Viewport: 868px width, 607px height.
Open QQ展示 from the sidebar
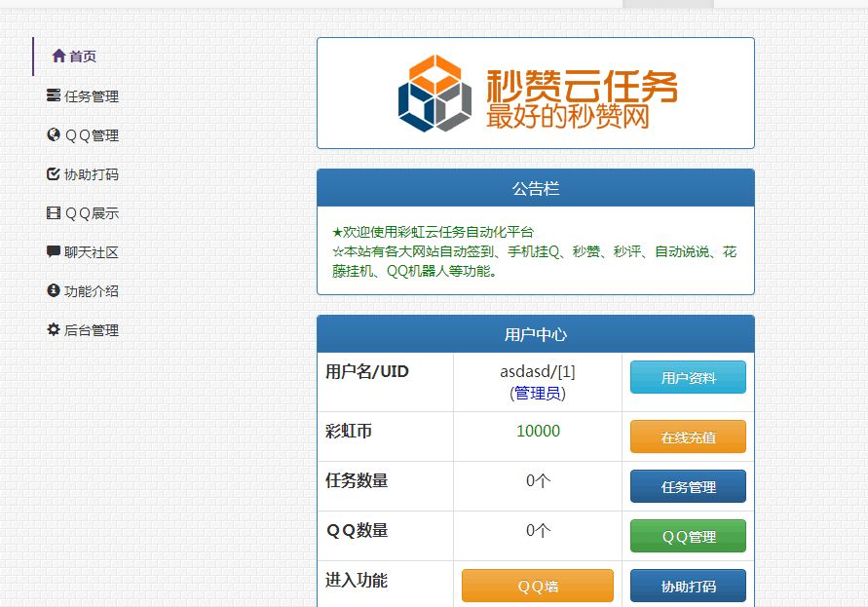point(83,213)
